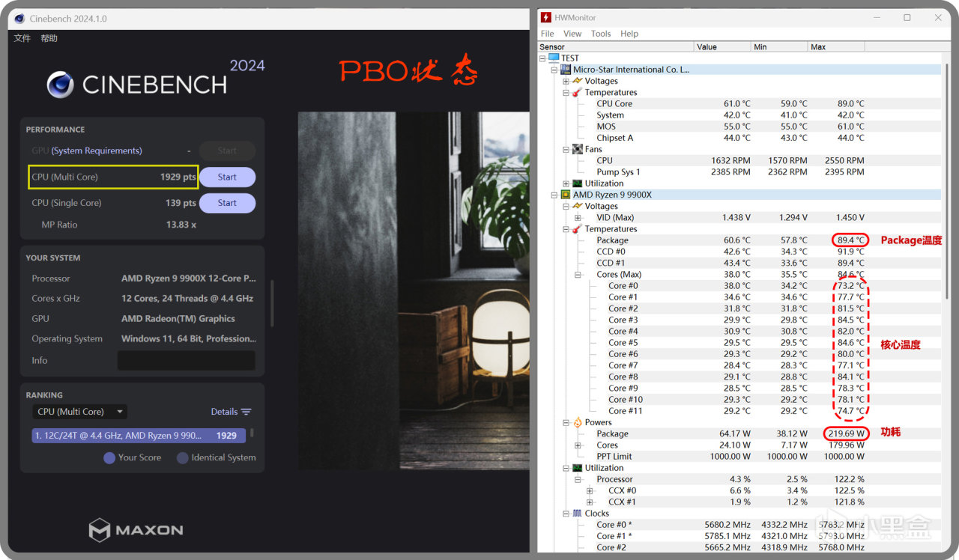Click the TEST computer icon in HWMonitor
This screenshot has width=959, height=560.
554,58
